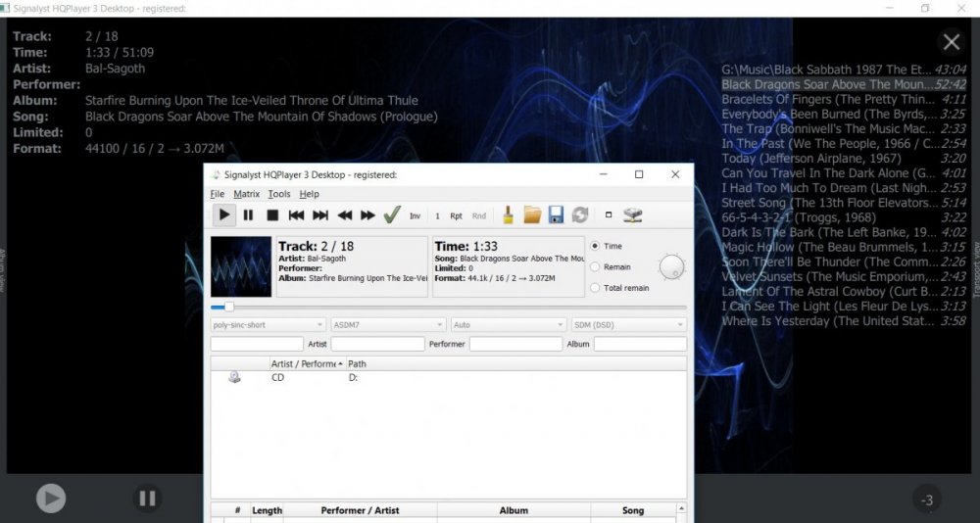Click the CD drive icon in library
This screenshot has height=523, width=980.
tap(234, 377)
